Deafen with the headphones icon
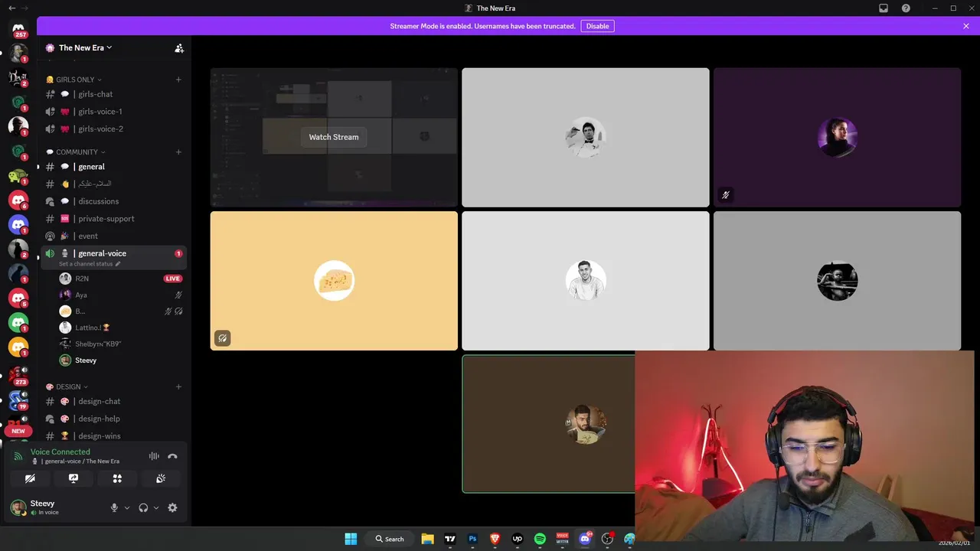This screenshot has width=980, height=551. click(143, 507)
